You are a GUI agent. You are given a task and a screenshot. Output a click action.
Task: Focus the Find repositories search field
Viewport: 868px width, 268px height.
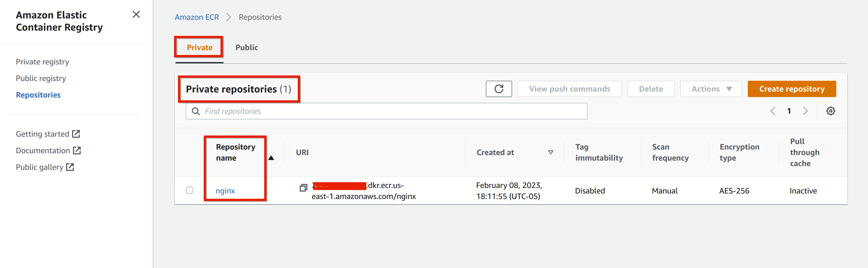click(x=386, y=111)
